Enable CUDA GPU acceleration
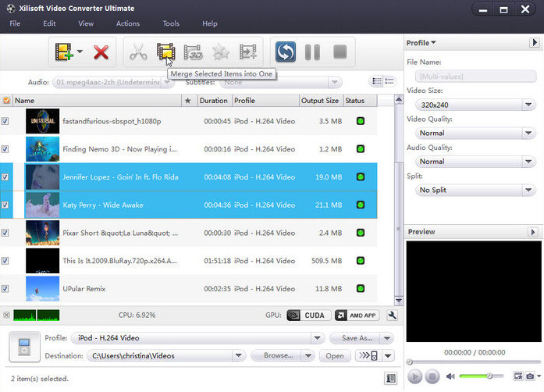Viewport: 544px width, 392px height. pyautogui.click(x=308, y=315)
